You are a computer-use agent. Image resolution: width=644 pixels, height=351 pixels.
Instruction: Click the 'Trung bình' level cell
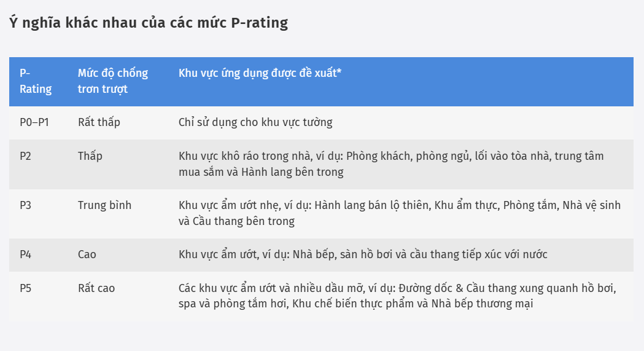point(104,205)
